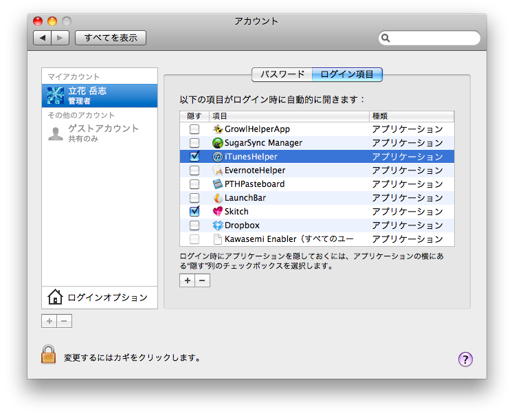The image size is (514, 420).
Task: Check the hide box for PTHPasteboard
Action: coord(194,184)
